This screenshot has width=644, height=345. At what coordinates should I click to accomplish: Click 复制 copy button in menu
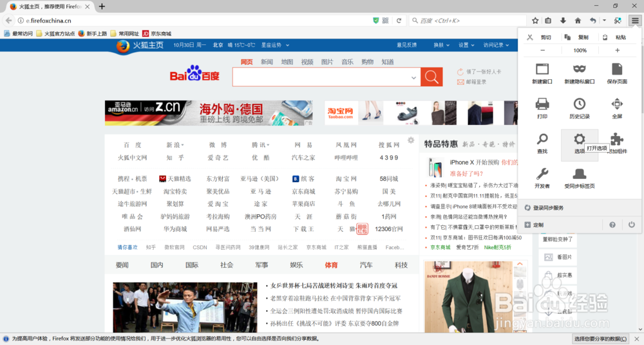577,37
